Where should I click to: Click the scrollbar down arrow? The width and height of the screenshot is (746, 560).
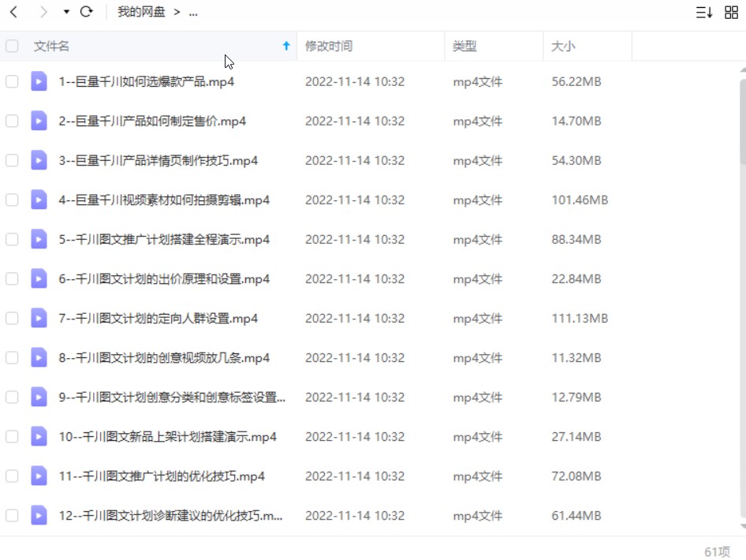pos(743,526)
